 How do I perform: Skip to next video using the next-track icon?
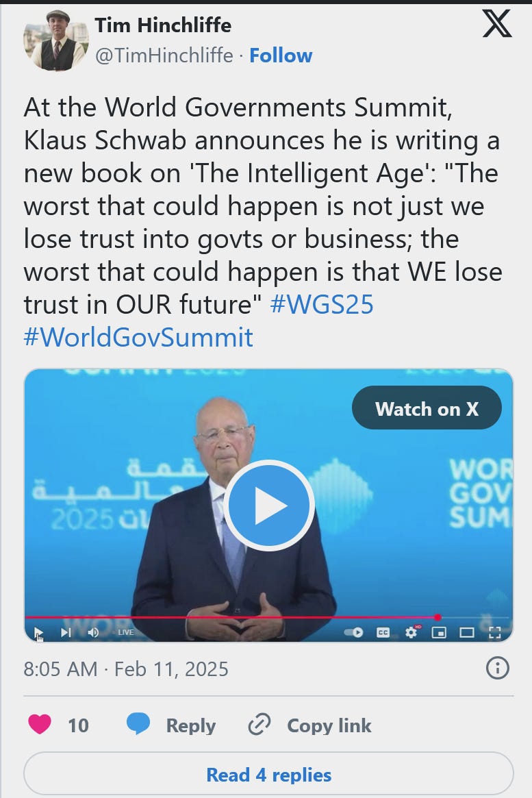coord(66,633)
